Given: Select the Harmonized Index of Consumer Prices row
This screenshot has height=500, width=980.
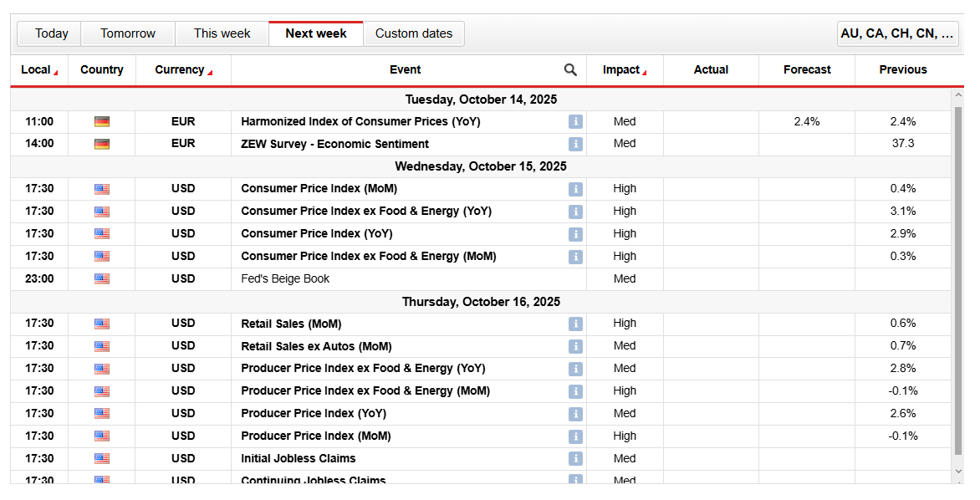Looking at the screenshot, I should click(x=360, y=121).
